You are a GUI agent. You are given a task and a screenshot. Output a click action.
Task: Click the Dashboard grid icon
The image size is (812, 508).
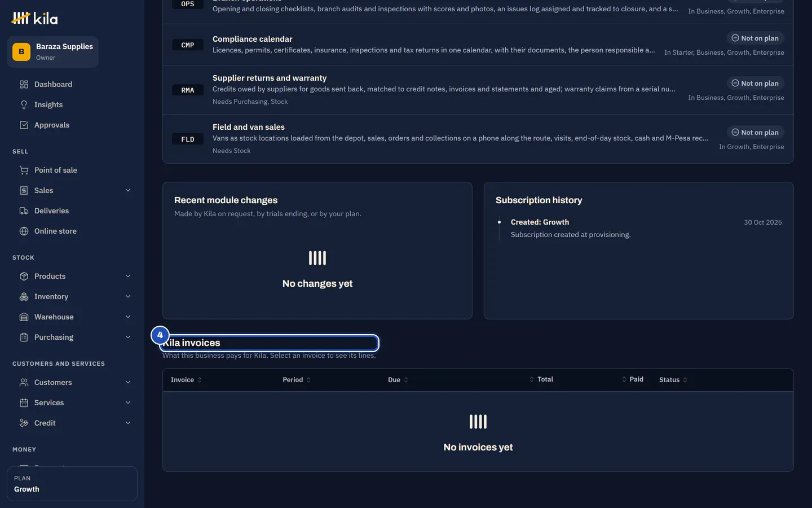pos(24,85)
